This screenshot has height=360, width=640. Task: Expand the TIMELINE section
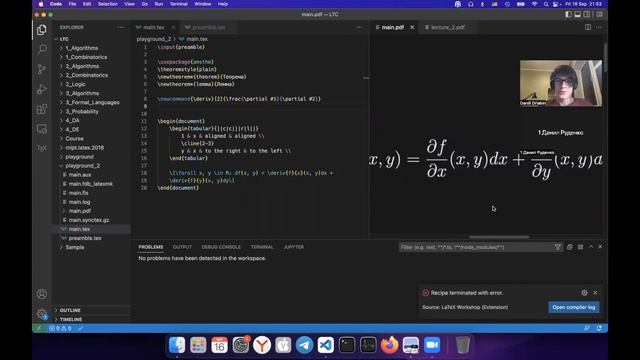pyautogui.click(x=71, y=319)
